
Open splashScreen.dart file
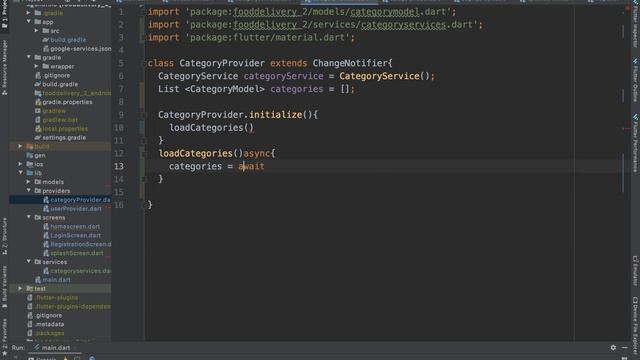coord(77,253)
